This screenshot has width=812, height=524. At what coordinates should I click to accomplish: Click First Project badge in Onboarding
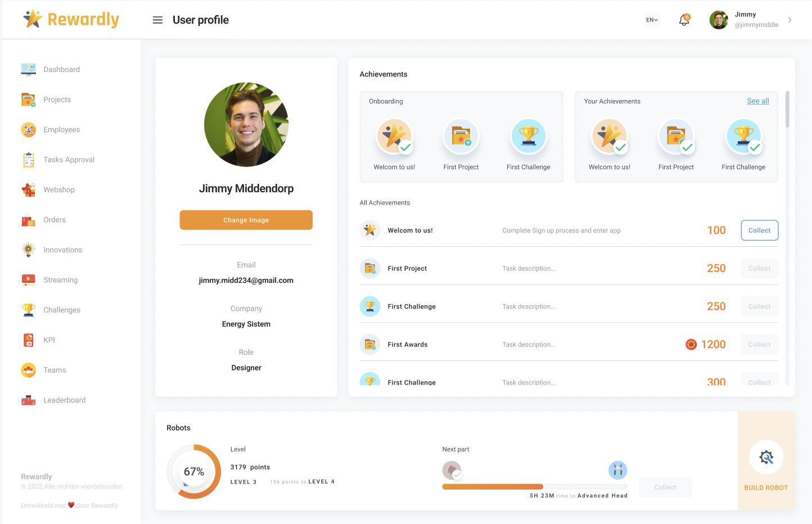(x=461, y=137)
